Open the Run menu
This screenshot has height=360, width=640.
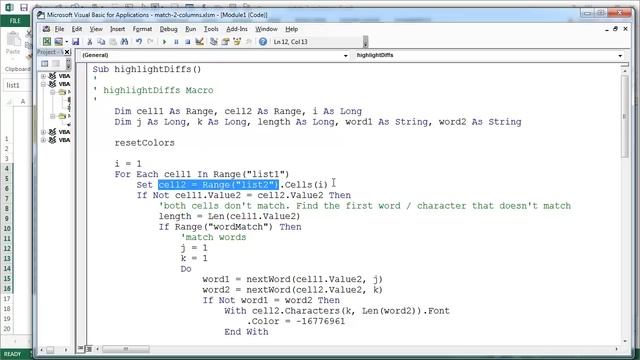[x=190, y=29]
